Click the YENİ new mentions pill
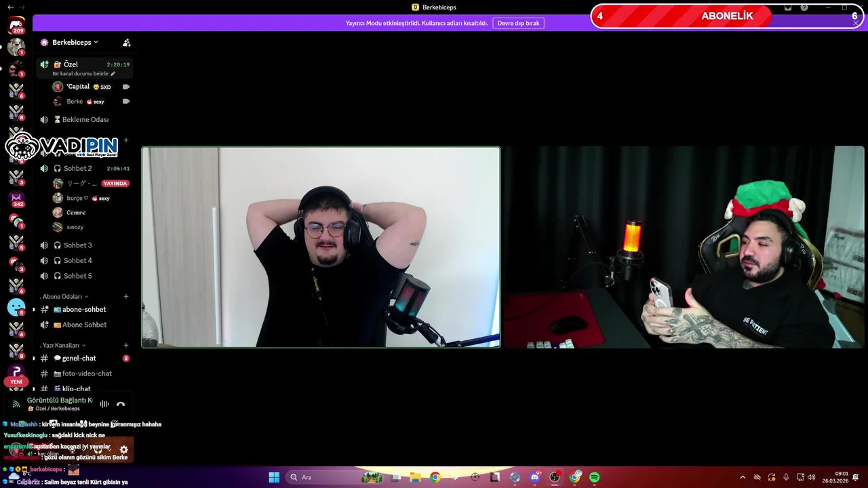This screenshot has height=488, width=868. tap(16, 382)
